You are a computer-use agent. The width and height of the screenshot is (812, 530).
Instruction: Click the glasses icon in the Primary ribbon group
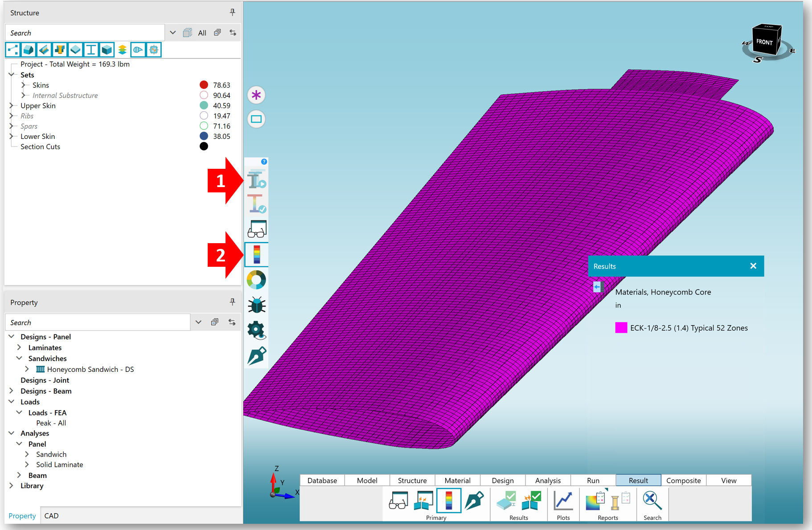pyautogui.click(x=398, y=501)
